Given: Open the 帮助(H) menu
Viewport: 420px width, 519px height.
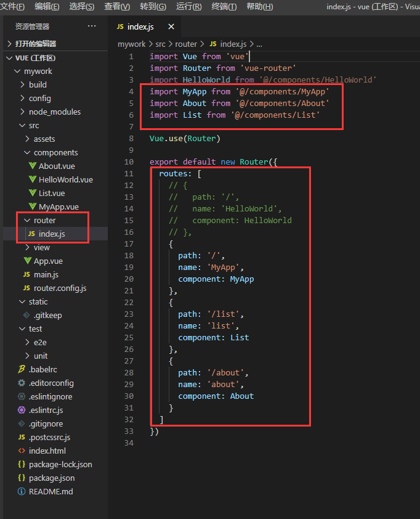Looking at the screenshot, I should pyautogui.click(x=260, y=7).
